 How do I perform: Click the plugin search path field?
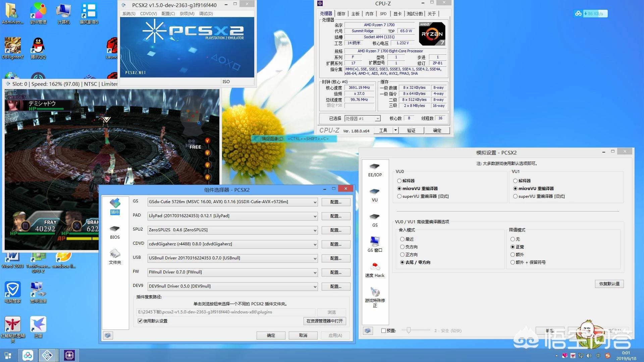[x=226, y=312]
